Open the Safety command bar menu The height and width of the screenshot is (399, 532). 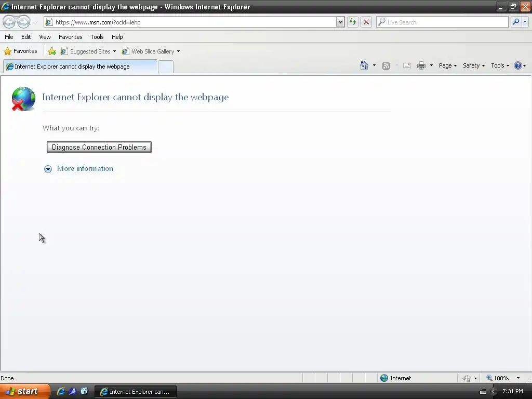(474, 65)
